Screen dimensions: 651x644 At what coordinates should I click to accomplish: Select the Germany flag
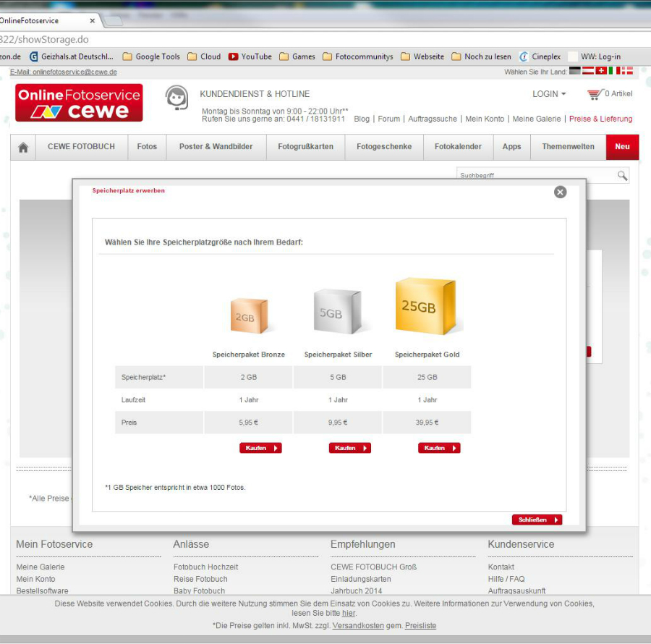pyautogui.click(x=574, y=71)
